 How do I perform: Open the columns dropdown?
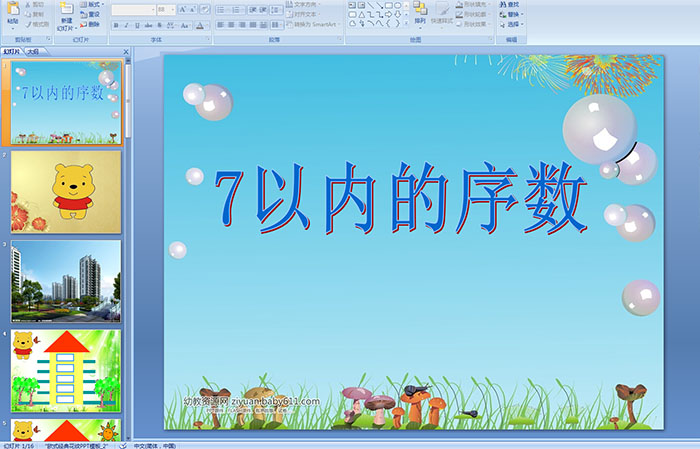click(277, 25)
